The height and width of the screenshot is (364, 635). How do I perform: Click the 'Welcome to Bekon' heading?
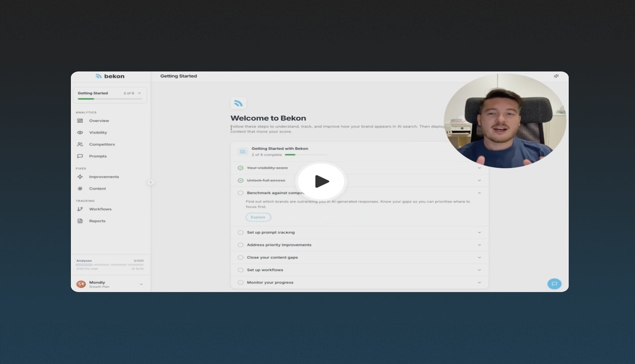pyautogui.click(x=268, y=118)
